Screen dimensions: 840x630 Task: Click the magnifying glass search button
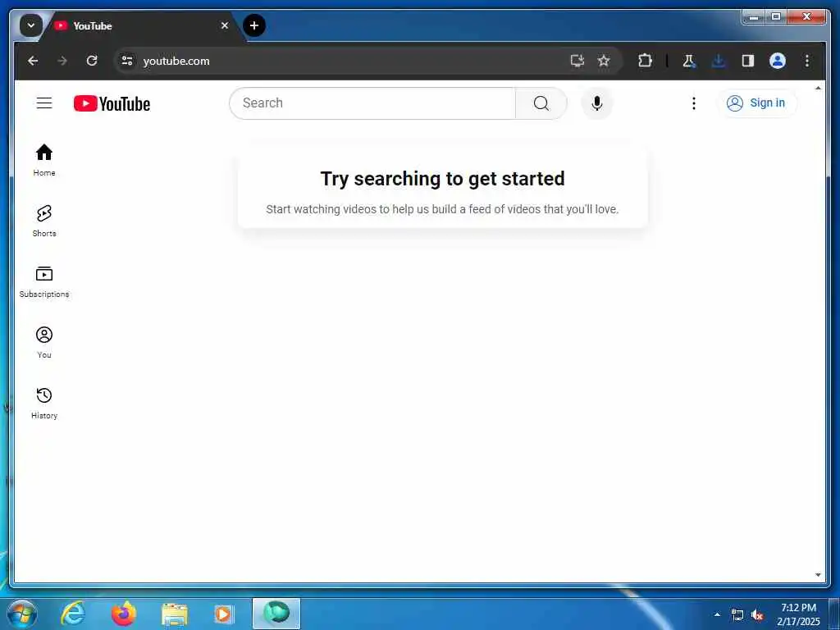pyautogui.click(x=541, y=103)
